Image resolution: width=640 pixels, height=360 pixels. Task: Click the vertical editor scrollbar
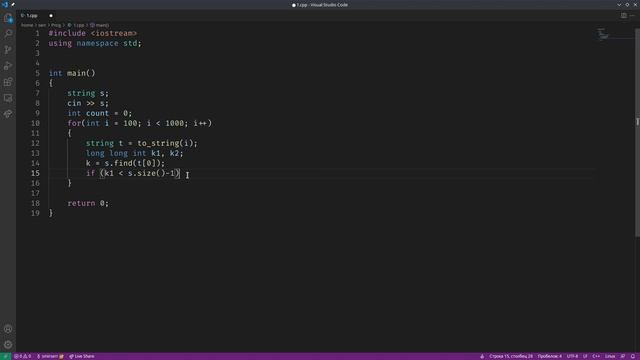click(x=637, y=132)
